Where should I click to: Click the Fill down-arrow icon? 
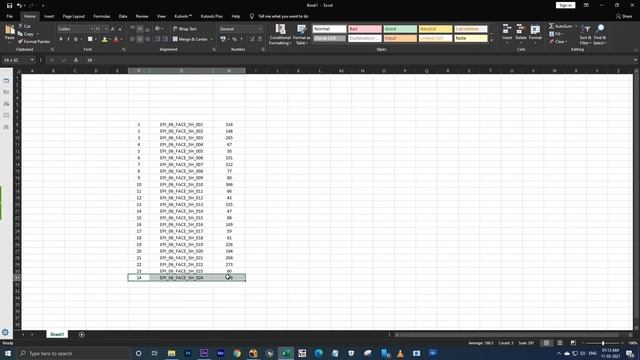[x=552, y=34]
